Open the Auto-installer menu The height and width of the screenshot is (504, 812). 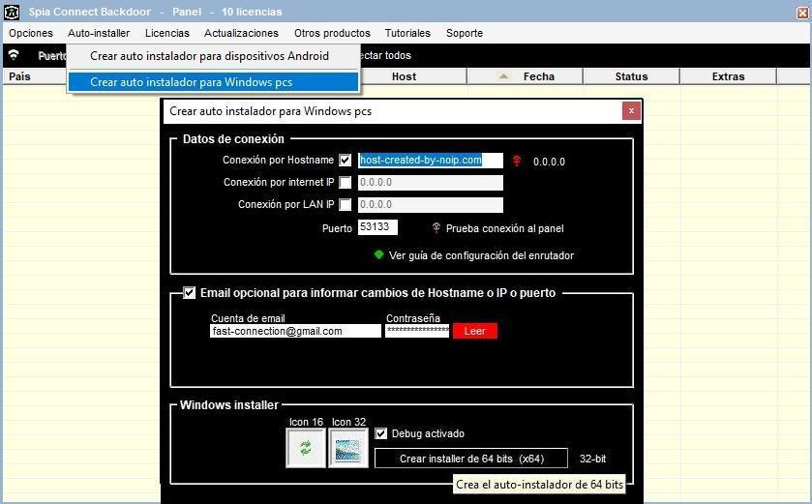click(99, 33)
